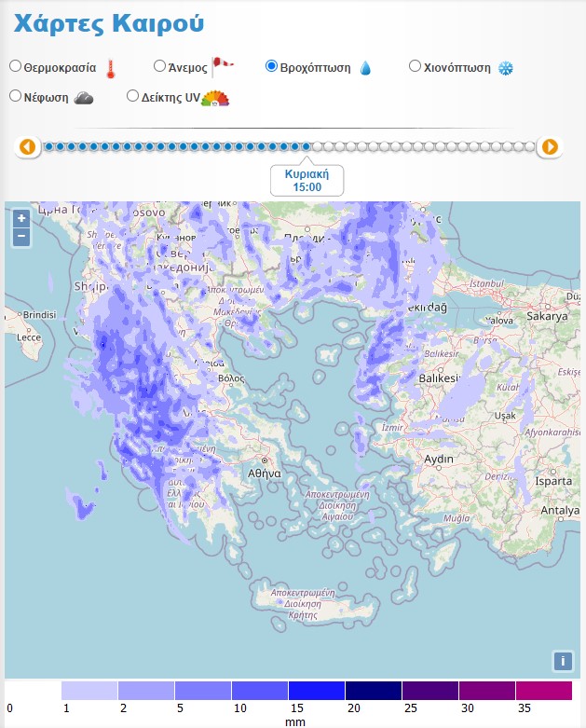Go to previous time step with left arrow

pos(27,146)
